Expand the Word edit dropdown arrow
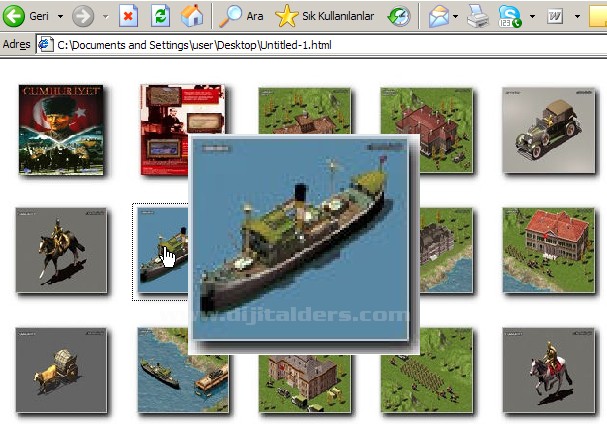607x428 pixels. tap(577, 17)
